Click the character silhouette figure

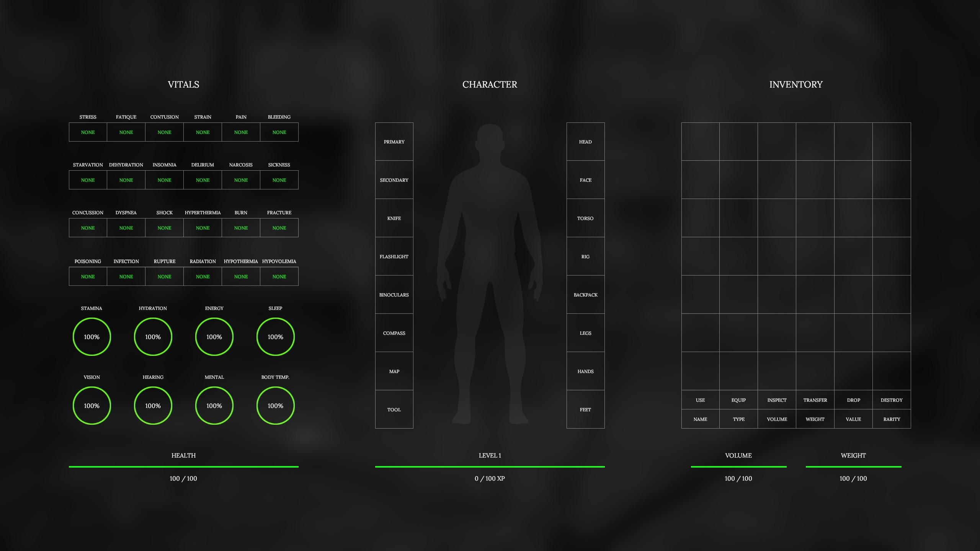coord(490,268)
